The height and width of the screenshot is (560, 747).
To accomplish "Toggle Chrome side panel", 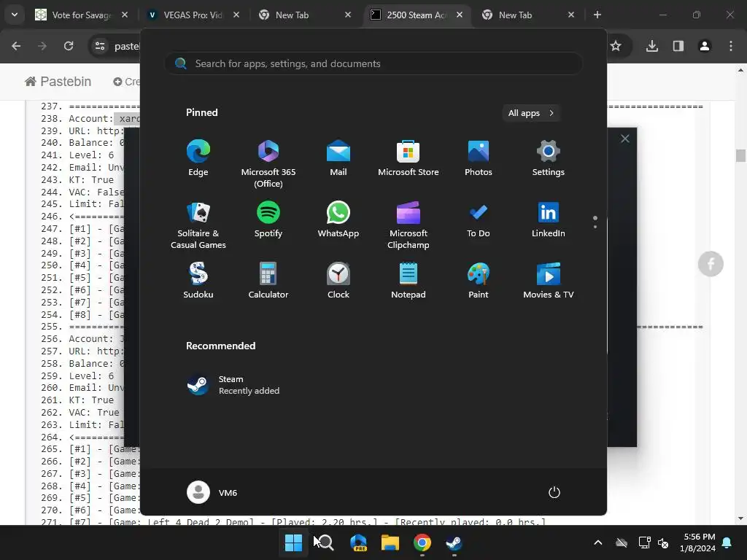I will pos(678,46).
